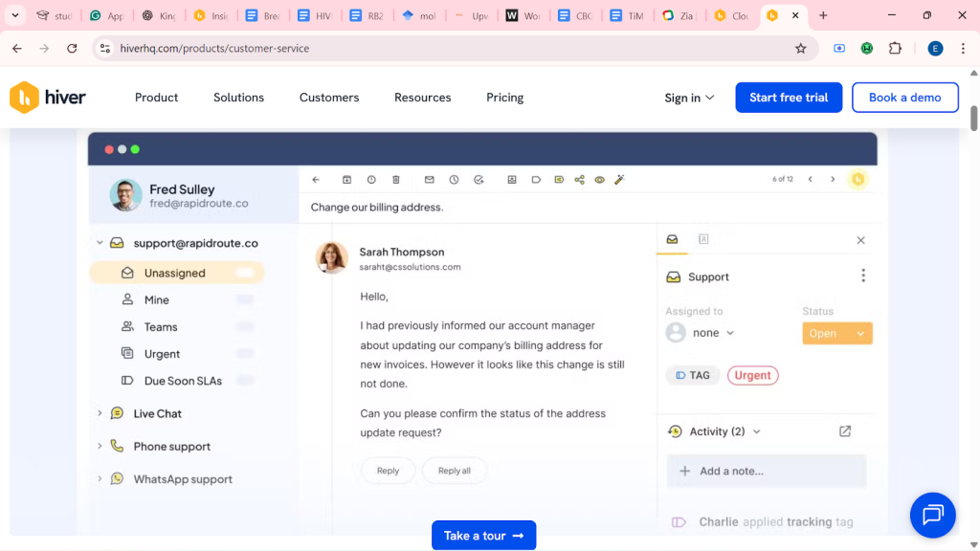The height and width of the screenshot is (551, 980).
Task: Click the Urgent tag chip
Action: [x=752, y=375]
